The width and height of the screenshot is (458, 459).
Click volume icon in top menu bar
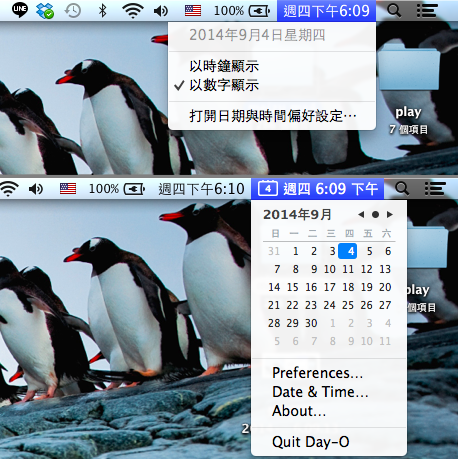click(161, 11)
